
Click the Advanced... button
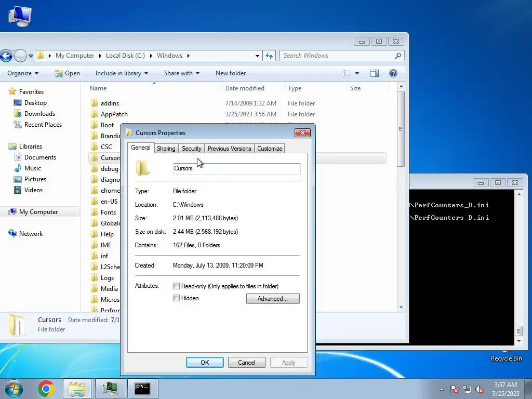pos(273,299)
